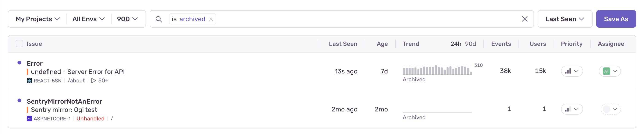Click the trend bar chart for the Error issue
Screen dimensions: 644x134
(x=437, y=70)
